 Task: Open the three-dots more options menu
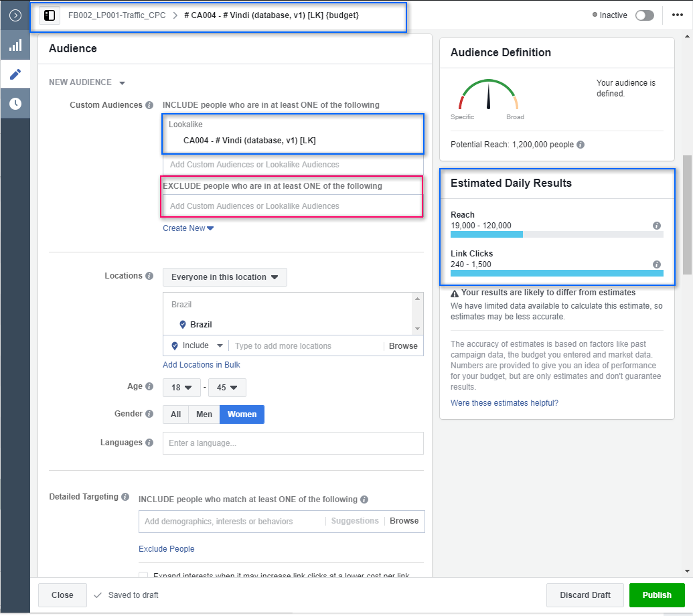pyautogui.click(x=677, y=15)
